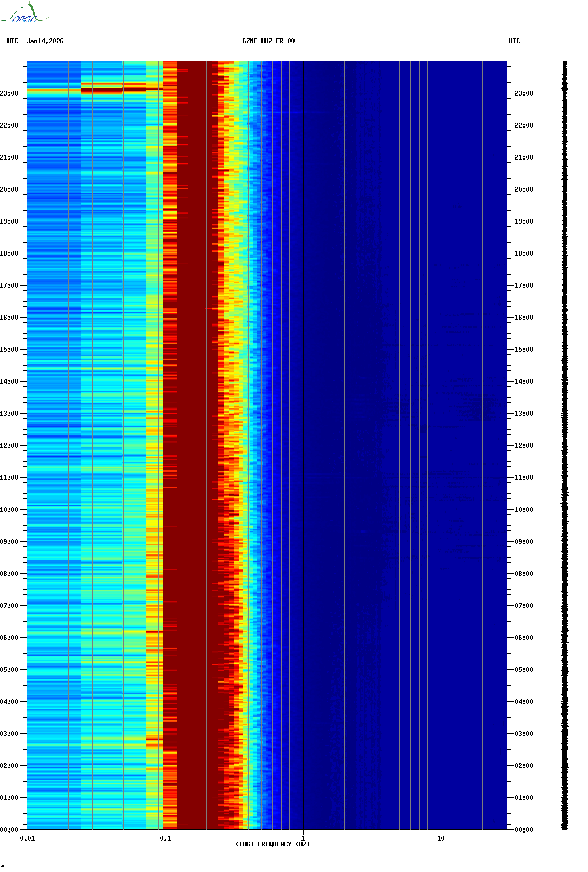Click the right axis 06:00 label
The image size is (588, 872).
point(524,638)
